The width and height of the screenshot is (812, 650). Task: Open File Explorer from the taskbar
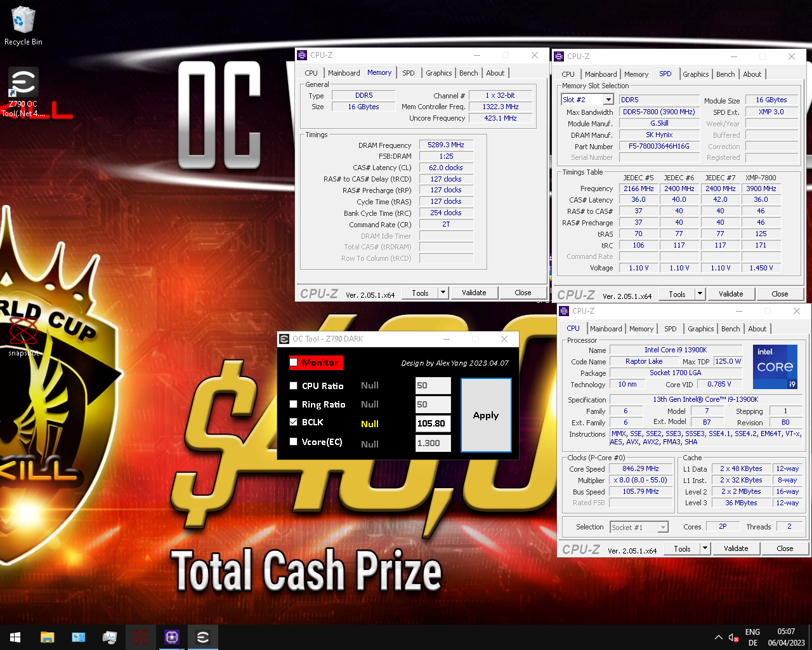pos(47,637)
